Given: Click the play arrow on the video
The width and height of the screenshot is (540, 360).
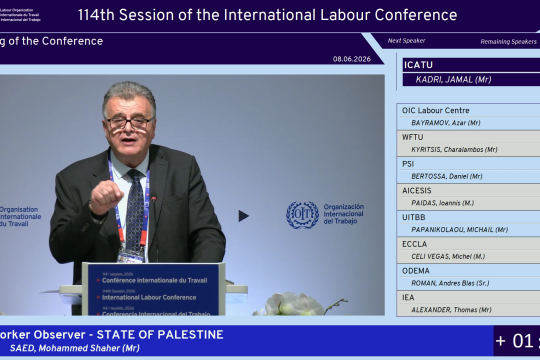Looking at the screenshot, I should point(243,216).
